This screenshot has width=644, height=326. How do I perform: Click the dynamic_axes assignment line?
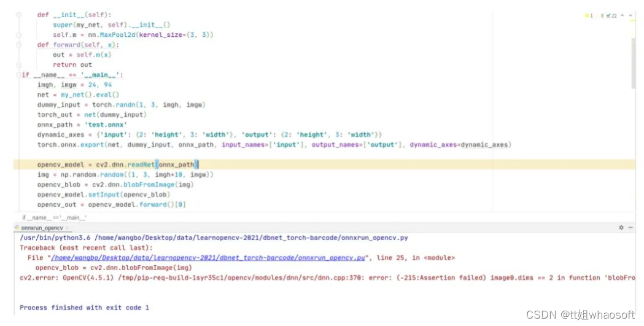coord(209,134)
